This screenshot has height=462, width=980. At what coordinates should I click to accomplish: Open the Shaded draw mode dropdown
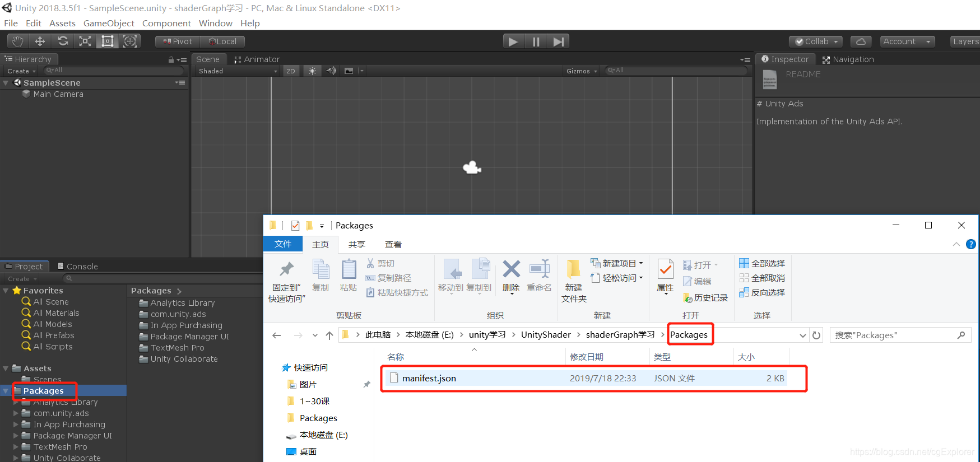pyautogui.click(x=238, y=71)
